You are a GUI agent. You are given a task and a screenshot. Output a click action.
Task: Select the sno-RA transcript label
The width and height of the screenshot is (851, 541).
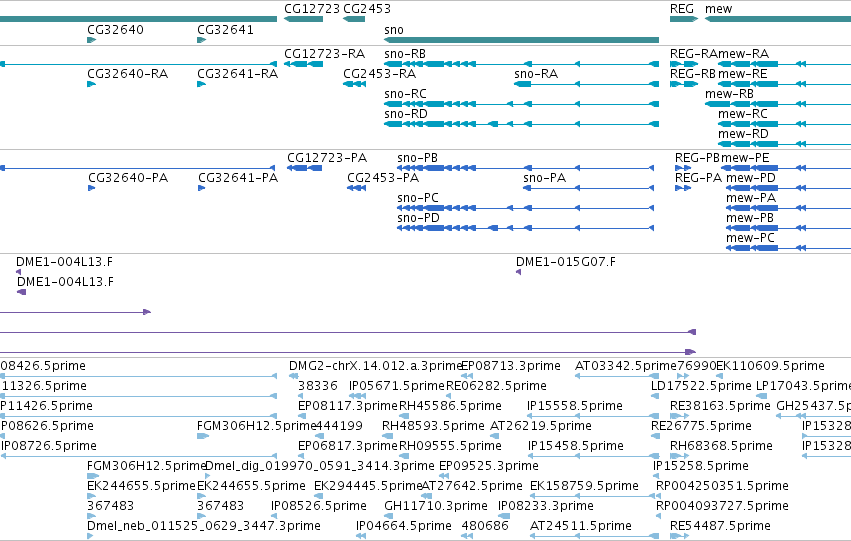click(536, 74)
